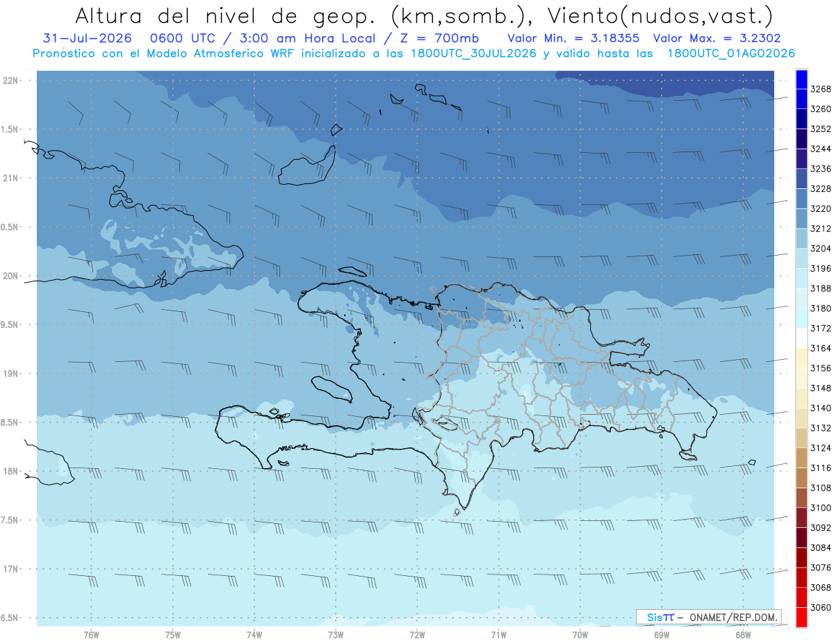Image resolution: width=834 pixels, height=644 pixels.
Task: Click dark maroon swatch between 3092 and 3084
Action: click(x=801, y=538)
